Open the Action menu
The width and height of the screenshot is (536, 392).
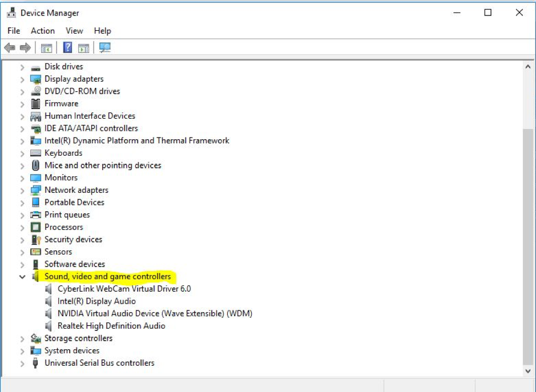tap(43, 31)
